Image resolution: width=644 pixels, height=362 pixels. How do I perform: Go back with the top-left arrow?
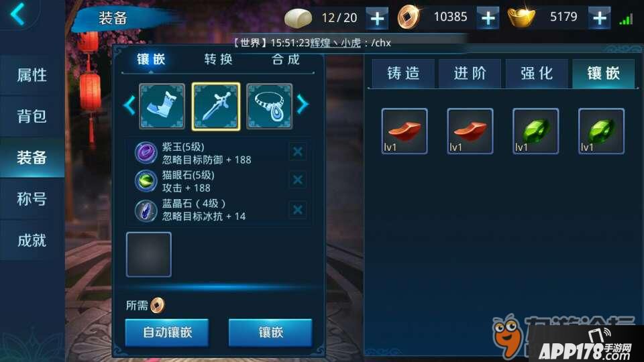(18, 14)
